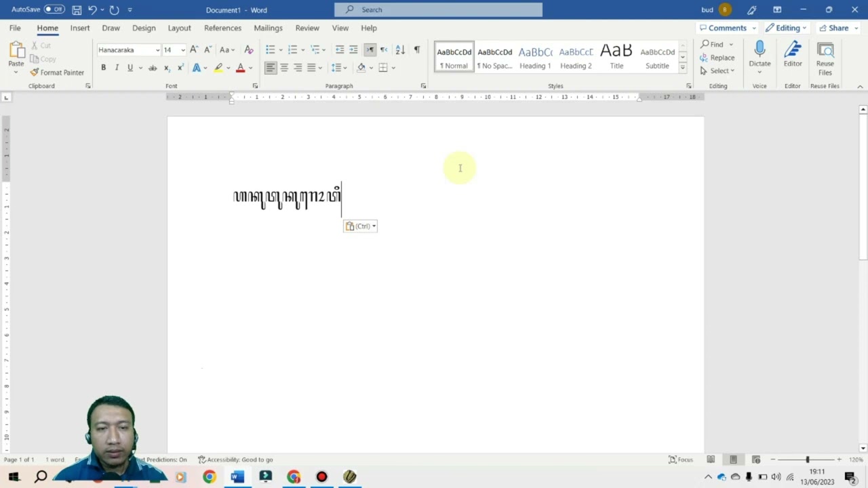The image size is (868, 488).
Task: Open Chrome from the taskbar
Action: coord(209,476)
